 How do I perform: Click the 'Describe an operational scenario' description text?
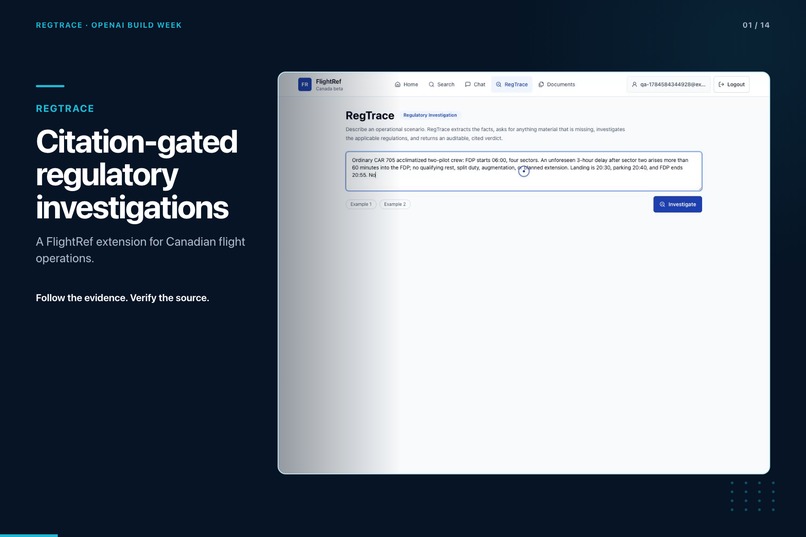485,134
